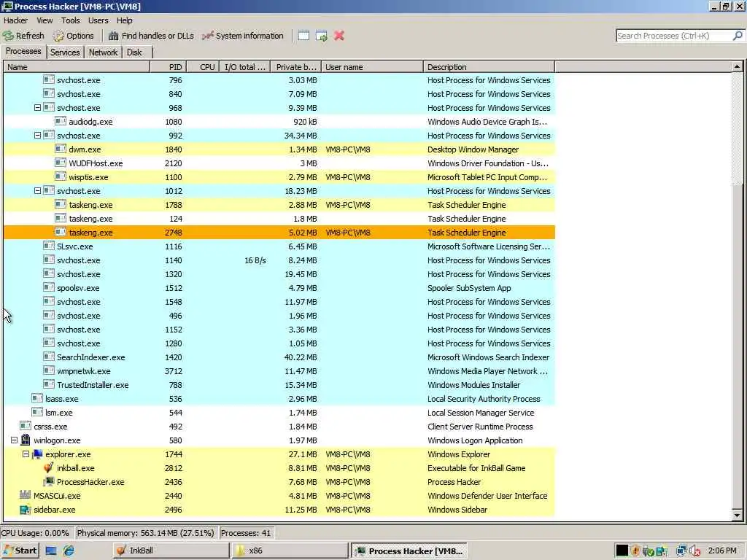Viewport: 747px width, 560px height.
Task: Select the Processes tab
Action: [x=23, y=52]
